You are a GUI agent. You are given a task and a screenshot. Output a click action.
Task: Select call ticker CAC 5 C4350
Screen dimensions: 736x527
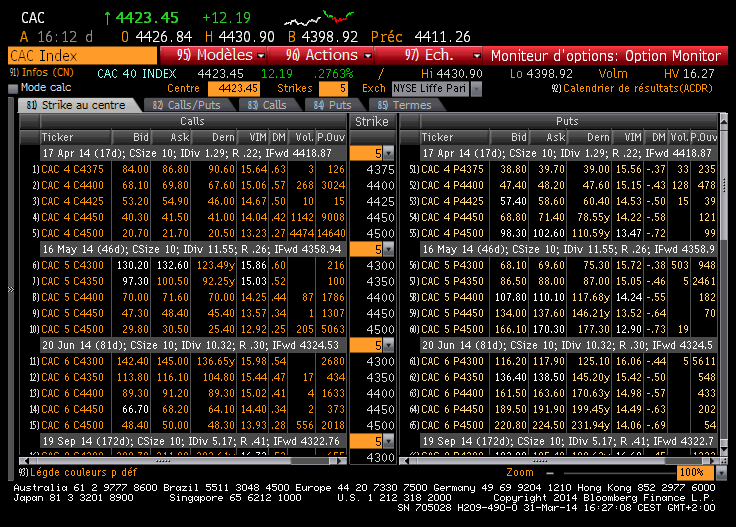72,281
